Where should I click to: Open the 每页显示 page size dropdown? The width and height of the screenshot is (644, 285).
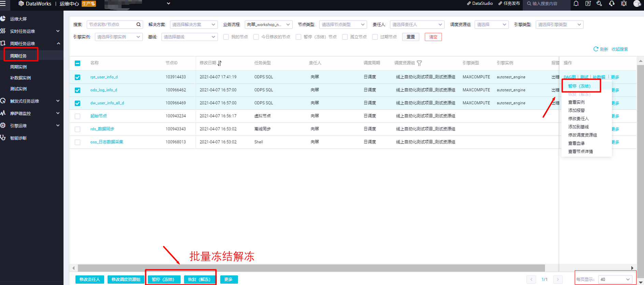click(x=615, y=280)
